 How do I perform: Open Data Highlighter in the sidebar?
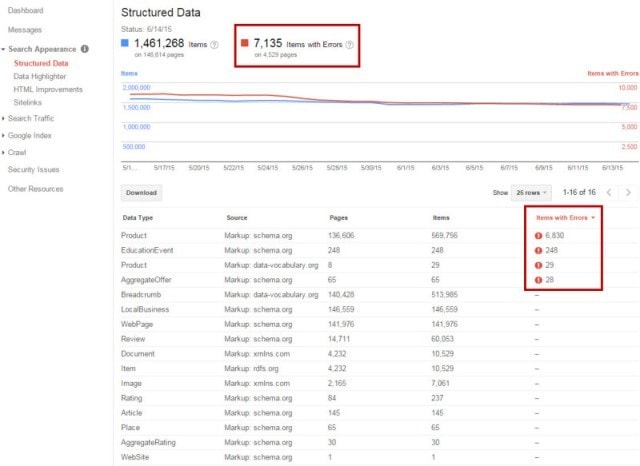click(42, 76)
